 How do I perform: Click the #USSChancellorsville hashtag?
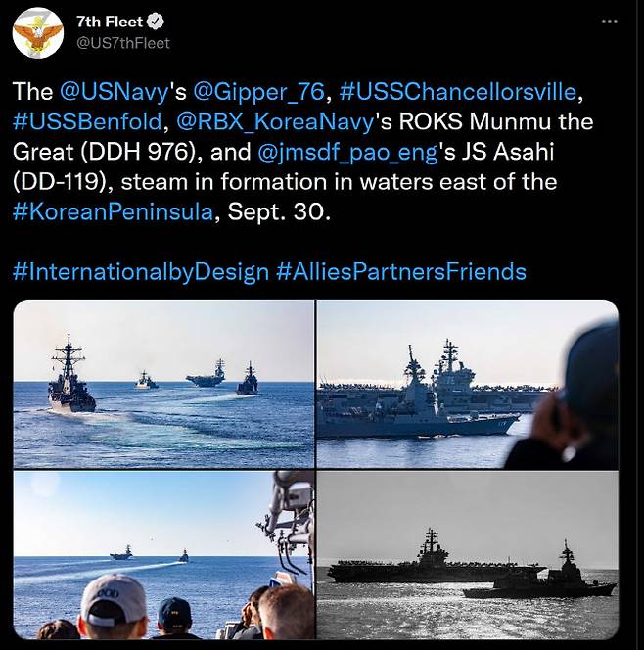460,92
